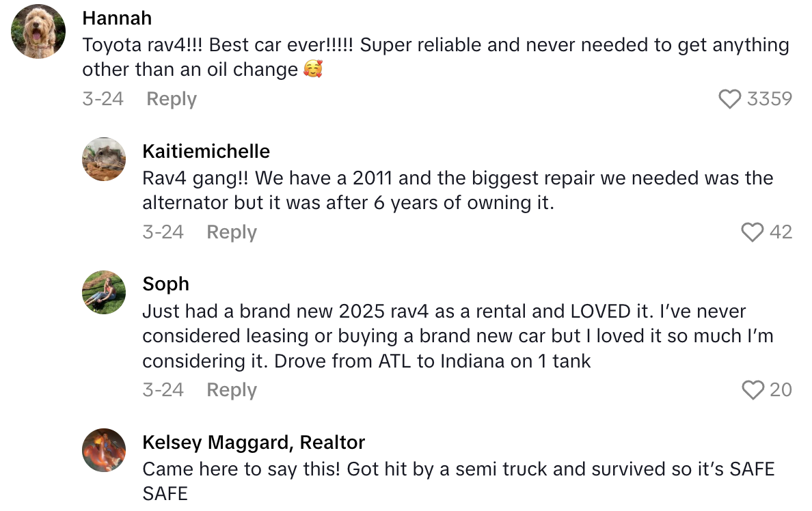This screenshot has width=812, height=511.
Task: Click the "Rav4 gang!!" comment text
Action: [457, 191]
